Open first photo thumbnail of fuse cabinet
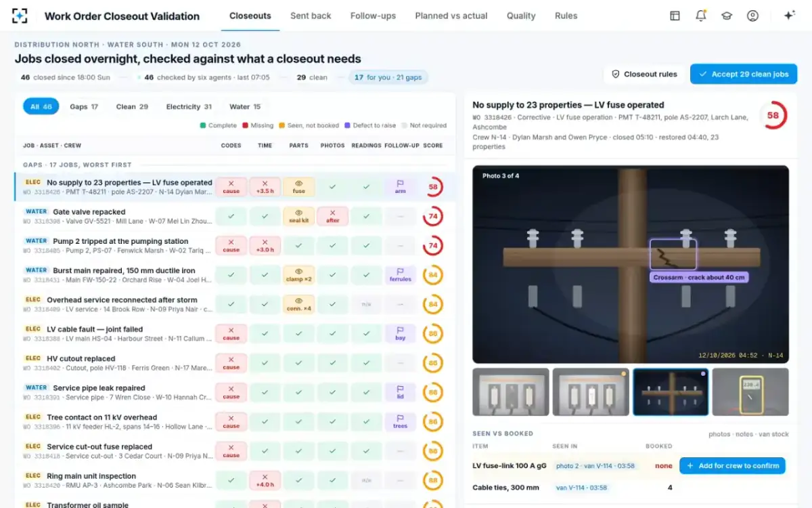 click(x=511, y=391)
